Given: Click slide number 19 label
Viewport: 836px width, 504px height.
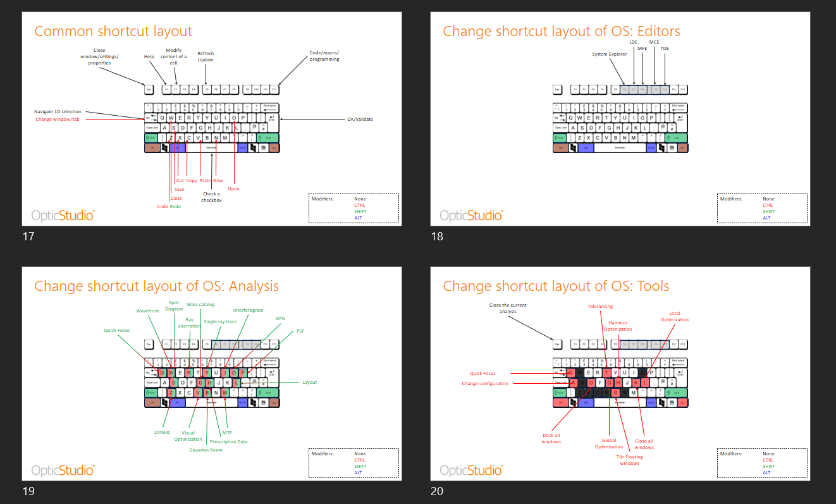Looking at the screenshot, I should click(28, 491).
